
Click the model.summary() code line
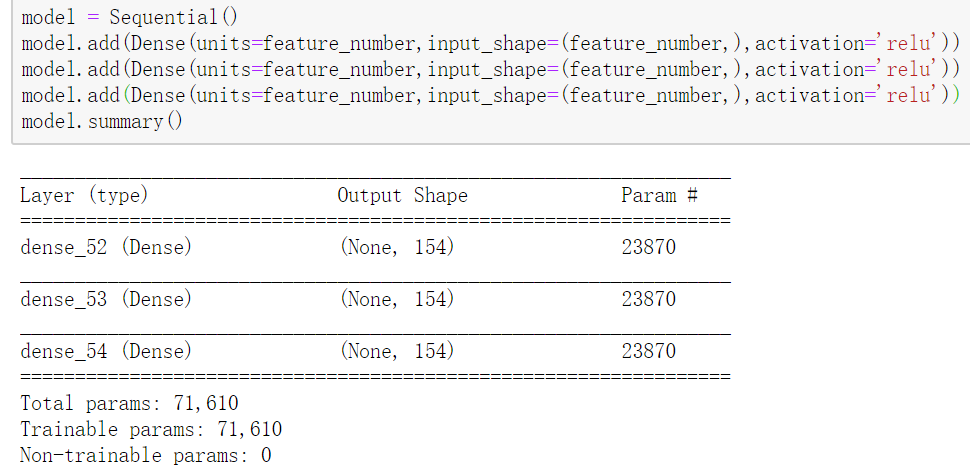[x=101, y=121]
